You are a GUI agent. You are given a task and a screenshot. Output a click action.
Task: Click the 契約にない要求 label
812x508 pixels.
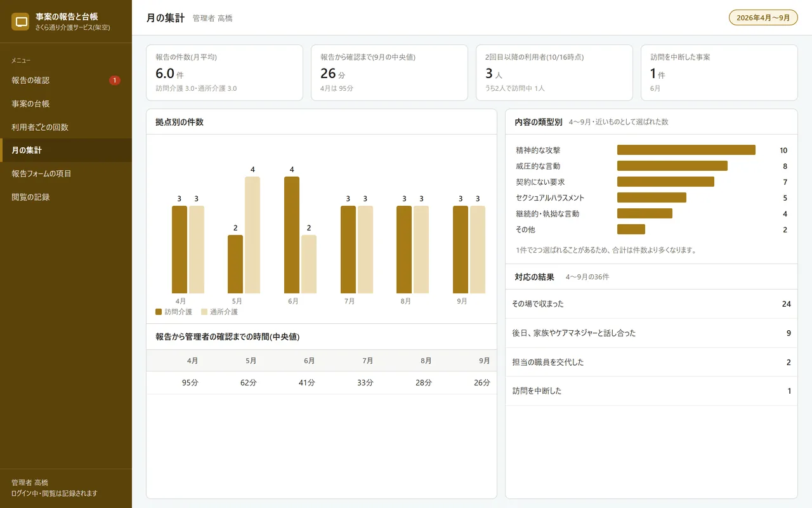click(x=540, y=182)
